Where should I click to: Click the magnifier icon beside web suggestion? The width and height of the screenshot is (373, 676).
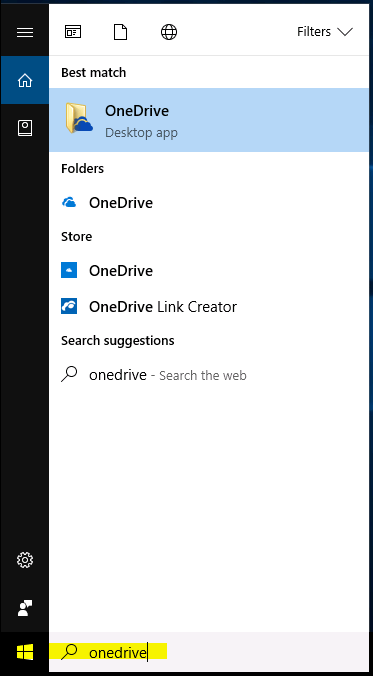coord(69,374)
